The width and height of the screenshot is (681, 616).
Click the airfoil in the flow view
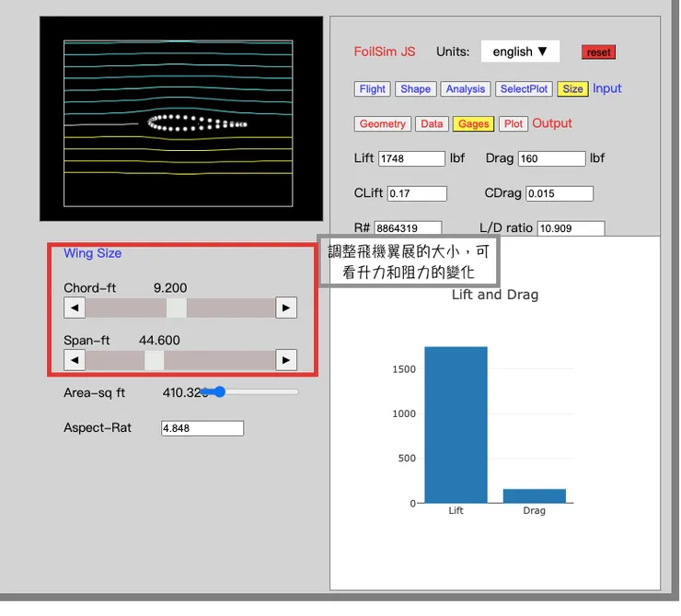198,123
